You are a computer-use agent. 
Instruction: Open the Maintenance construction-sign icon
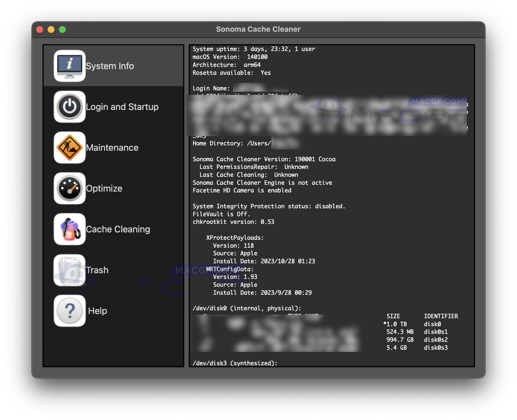[x=69, y=147]
